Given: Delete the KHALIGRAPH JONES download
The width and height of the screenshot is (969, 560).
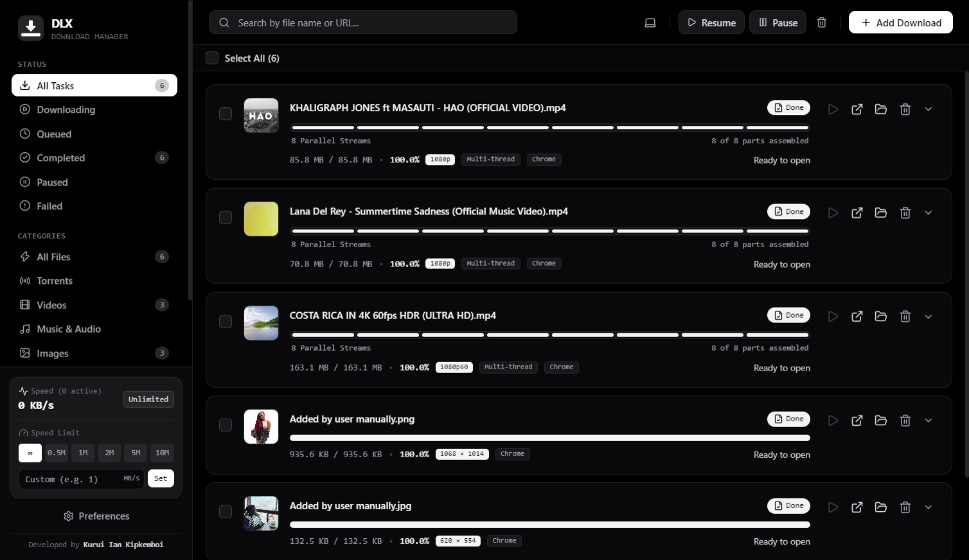Looking at the screenshot, I should tap(905, 109).
